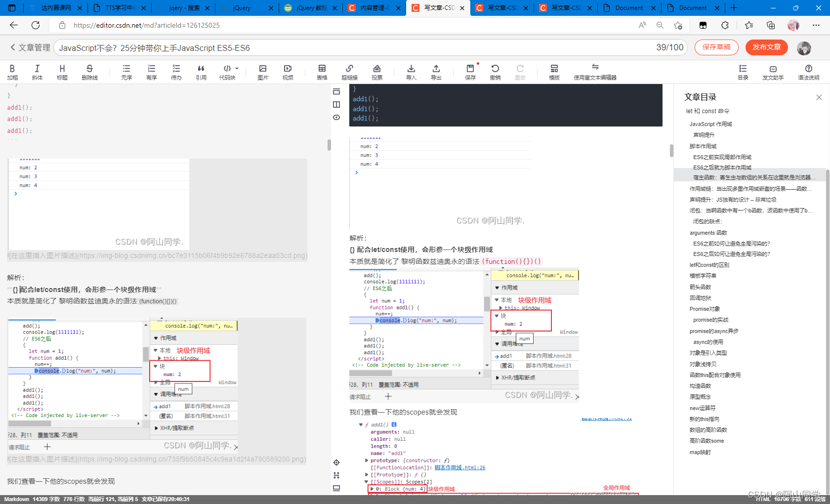Jump to 'Promise对象' outline entry
The width and height of the screenshot is (830, 504).
pyautogui.click(x=705, y=309)
